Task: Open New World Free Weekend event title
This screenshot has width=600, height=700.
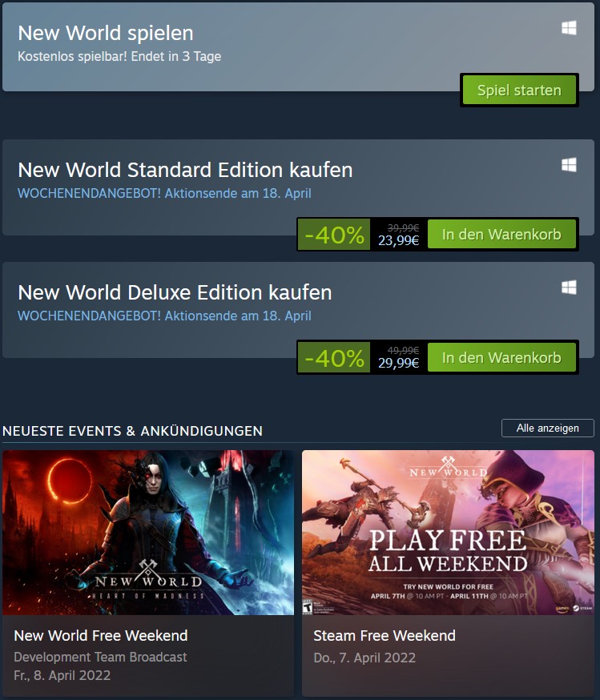Action: (101, 636)
